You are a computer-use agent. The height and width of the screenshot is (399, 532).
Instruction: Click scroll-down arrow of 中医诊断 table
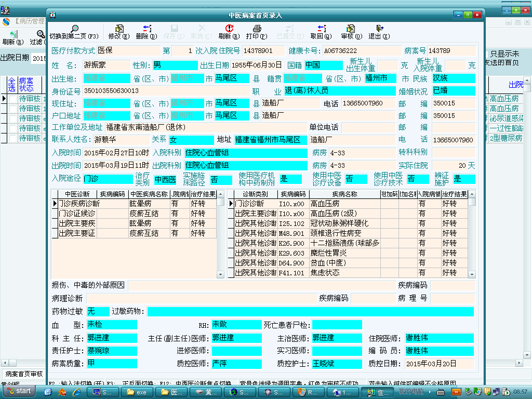point(220,274)
